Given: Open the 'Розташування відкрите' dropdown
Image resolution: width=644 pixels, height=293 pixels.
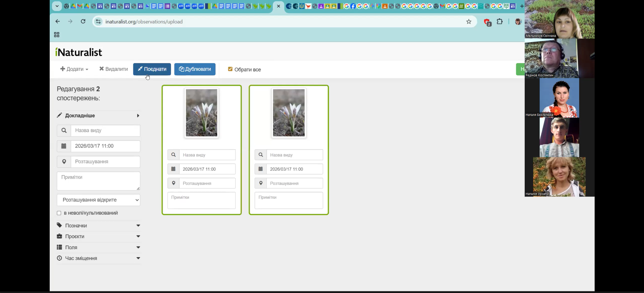Looking at the screenshot, I should [98, 200].
